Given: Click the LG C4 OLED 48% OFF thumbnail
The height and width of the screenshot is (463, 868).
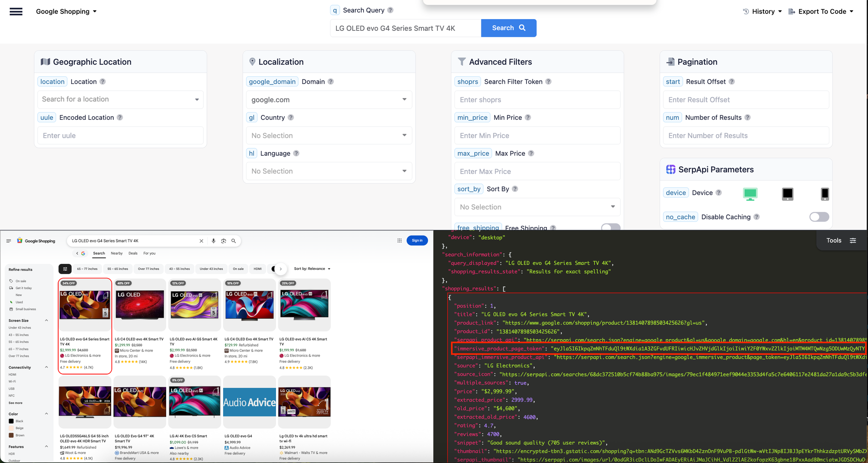Looking at the screenshot, I should tap(140, 305).
